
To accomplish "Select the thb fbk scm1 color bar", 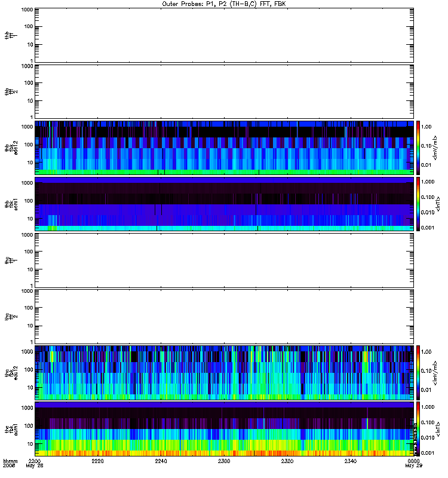I will point(418,204).
